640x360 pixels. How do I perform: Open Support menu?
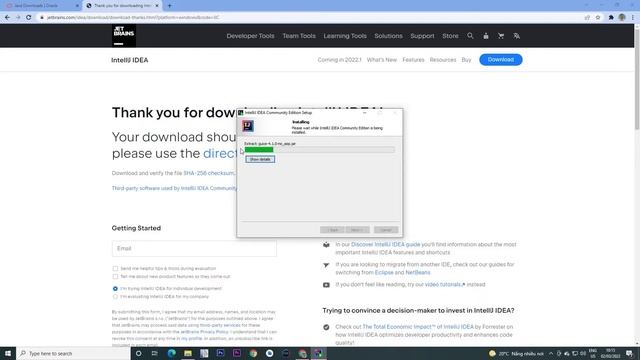click(x=422, y=36)
